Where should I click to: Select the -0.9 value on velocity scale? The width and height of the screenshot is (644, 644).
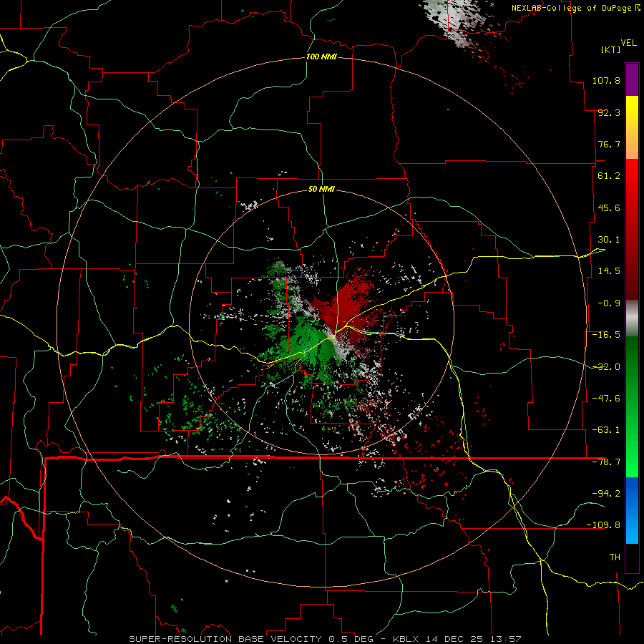tap(609, 303)
